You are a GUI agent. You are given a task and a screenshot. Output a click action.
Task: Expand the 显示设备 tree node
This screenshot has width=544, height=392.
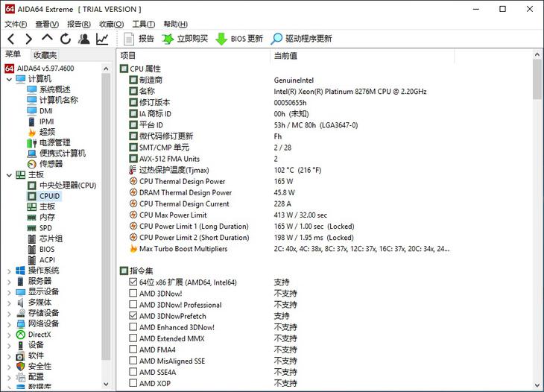(x=10, y=292)
